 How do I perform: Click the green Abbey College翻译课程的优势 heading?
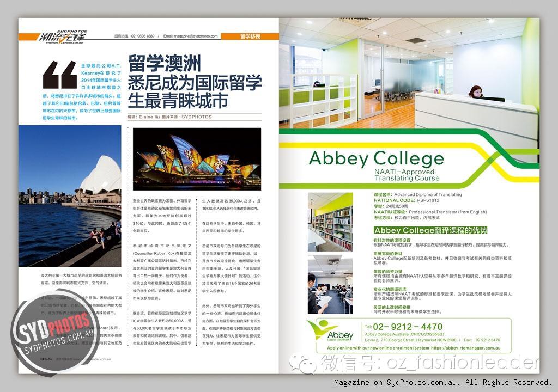pyautogui.click(x=430, y=230)
